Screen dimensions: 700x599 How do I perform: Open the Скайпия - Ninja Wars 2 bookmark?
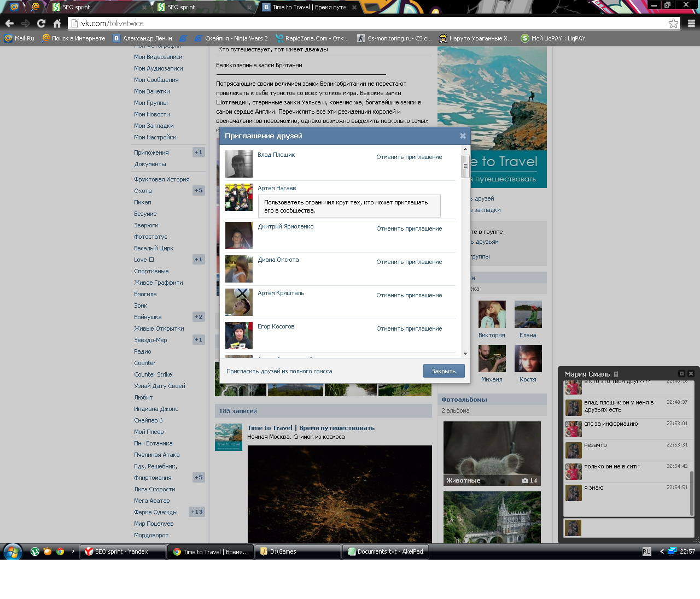point(231,38)
